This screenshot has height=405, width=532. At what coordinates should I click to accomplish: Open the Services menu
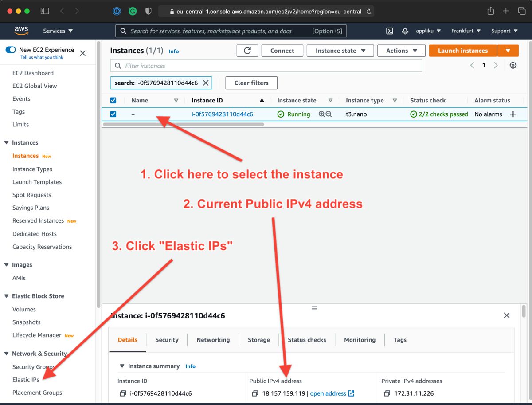click(58, 31)
